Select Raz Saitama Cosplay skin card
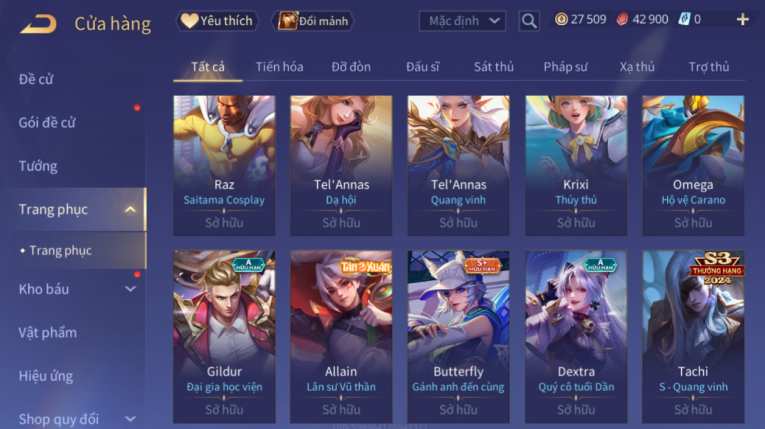Screen dimensions: 765x429 224,166
